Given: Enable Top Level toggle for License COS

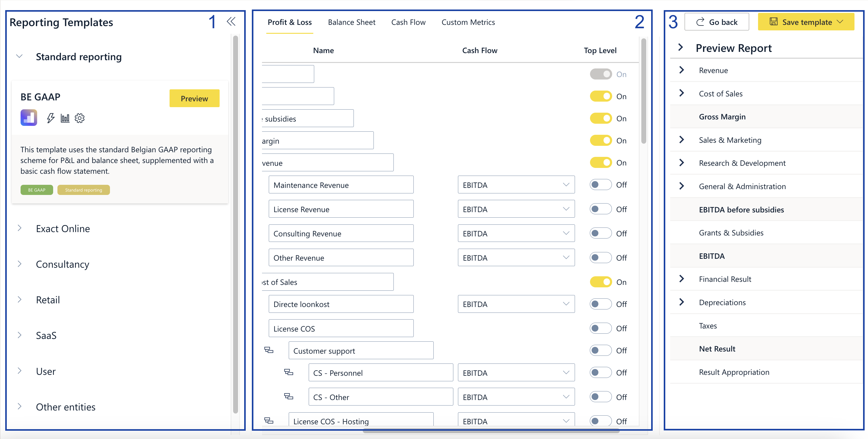Looking at the screenshot, I should (x=600, y=328).
